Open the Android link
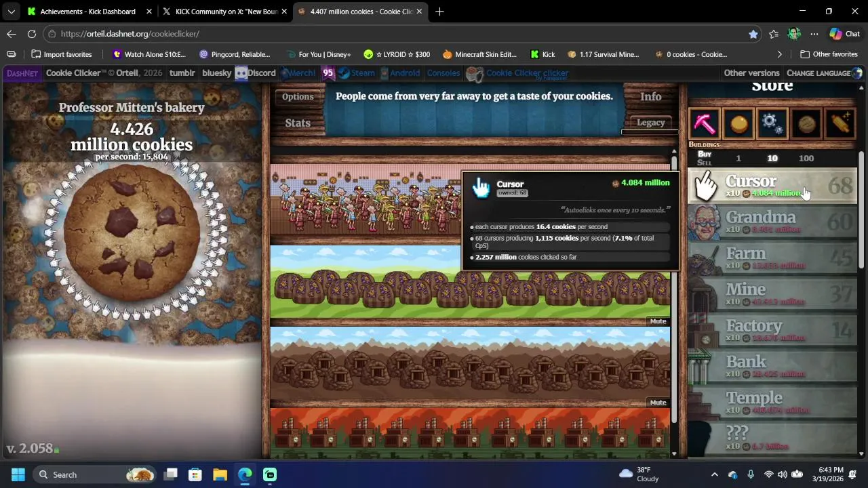The height and width of the screenshot is (488, 868). 399,73
